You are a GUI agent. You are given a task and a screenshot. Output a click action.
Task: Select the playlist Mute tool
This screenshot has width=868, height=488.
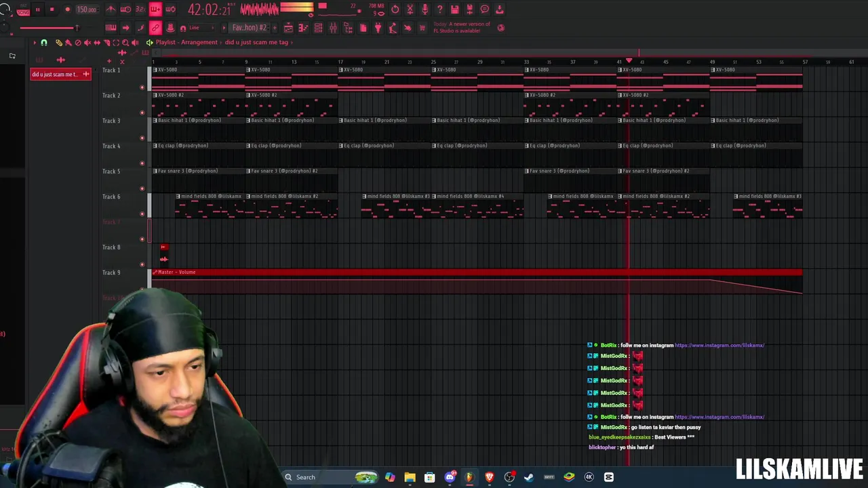[x=87, y=42]
